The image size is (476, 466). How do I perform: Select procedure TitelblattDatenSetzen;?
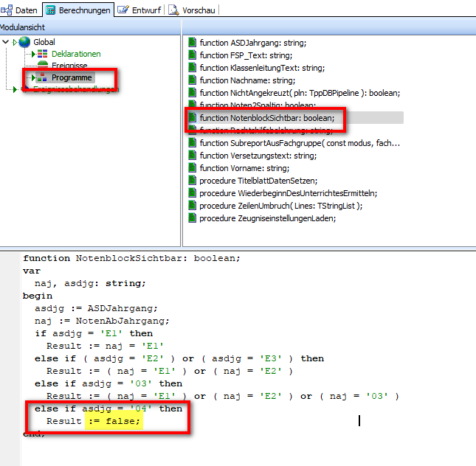pos(258,181)
